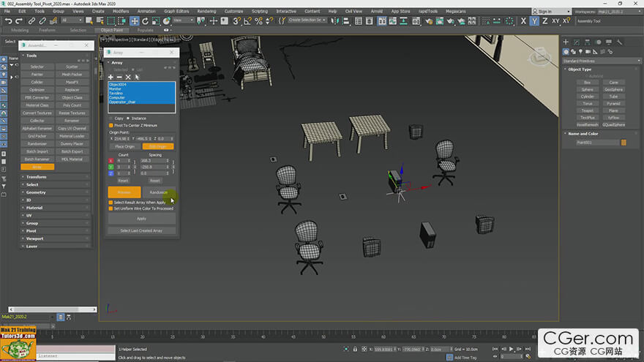
Task: Click the Randomize button
Action: [x=159, y=192]
